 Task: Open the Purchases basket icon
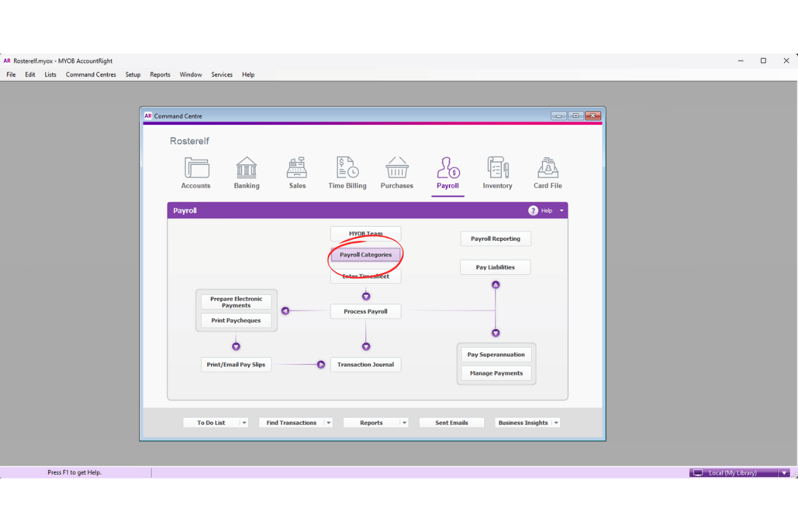point(397,168)
